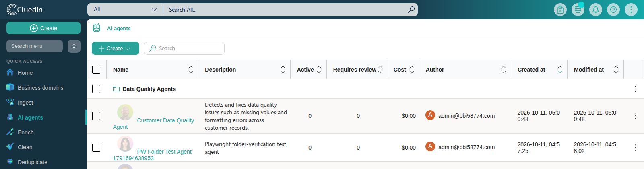Open the top bar three-dot menu
The height and width of the screenshot is (169, 644).
click(631, 10)
